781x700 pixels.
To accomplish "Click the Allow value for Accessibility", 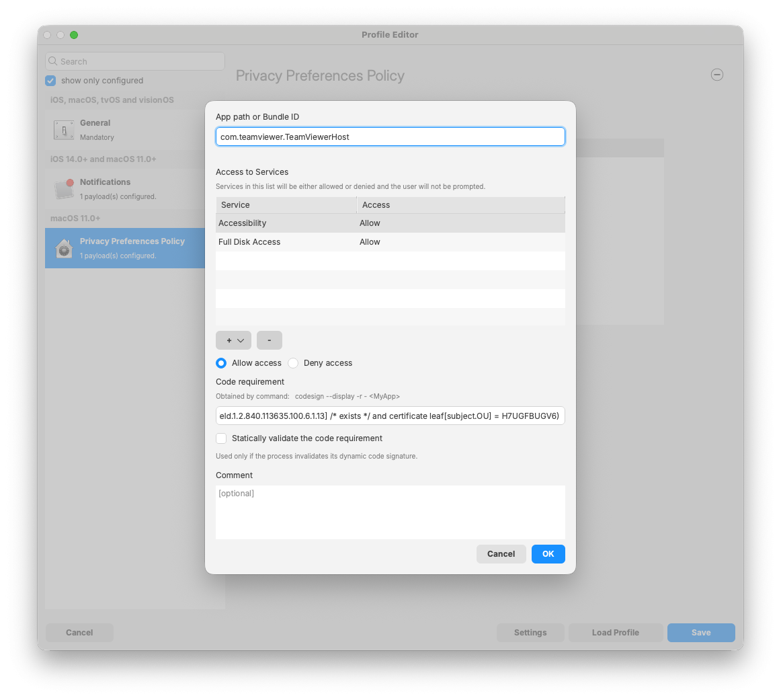I will point(370,223).
